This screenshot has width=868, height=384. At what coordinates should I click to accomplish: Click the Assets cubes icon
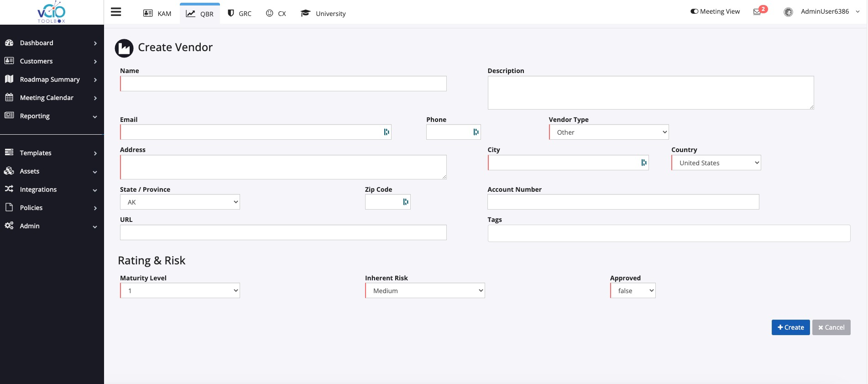pyautogui.click(x=9, y=171)
